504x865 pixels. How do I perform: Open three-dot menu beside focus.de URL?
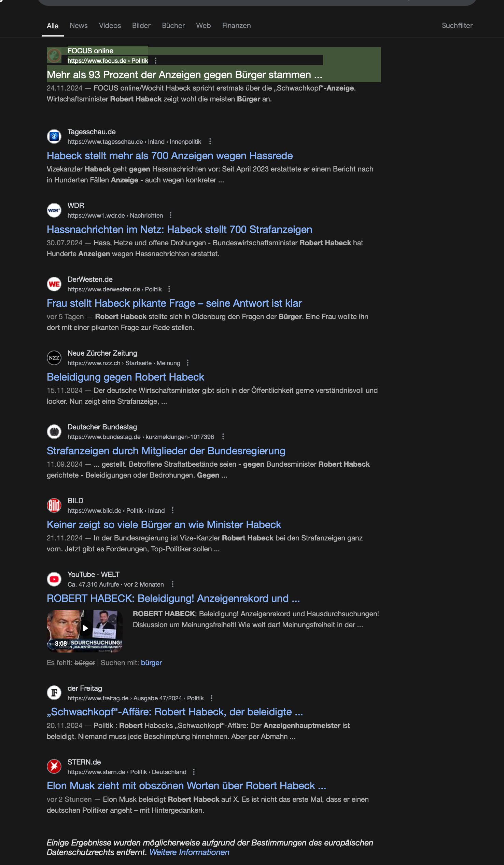pyautogui.click(x=155, y=61)
